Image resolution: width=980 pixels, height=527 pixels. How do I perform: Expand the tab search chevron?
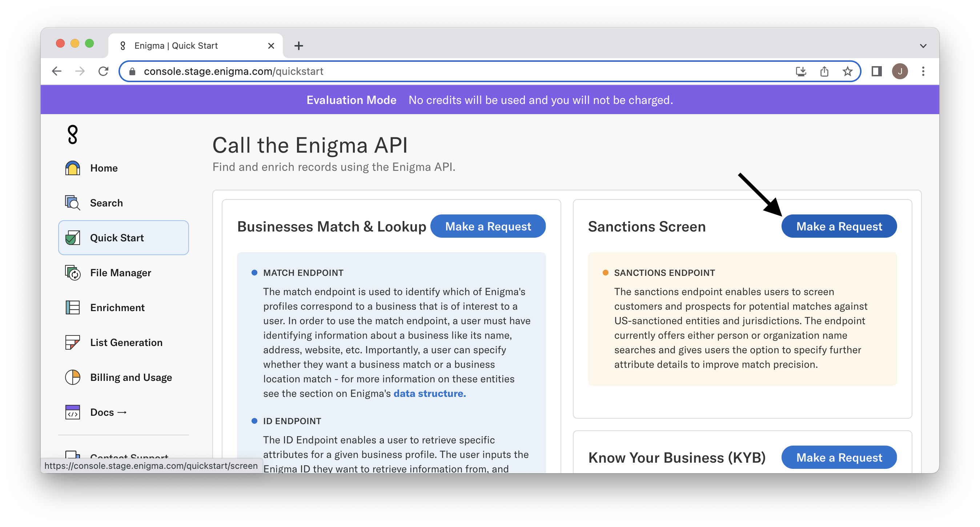(923, 46)
